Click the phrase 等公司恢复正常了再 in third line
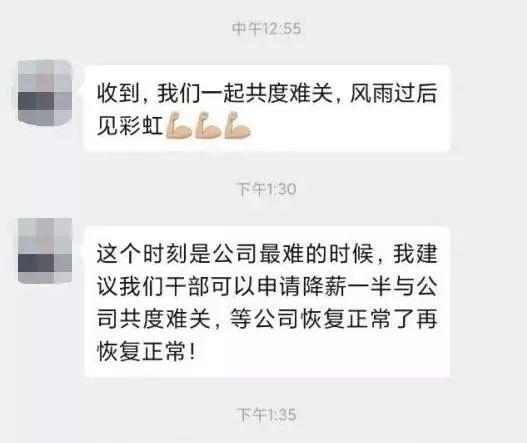This screenshot has width=527, height=443. coord(334,319)
